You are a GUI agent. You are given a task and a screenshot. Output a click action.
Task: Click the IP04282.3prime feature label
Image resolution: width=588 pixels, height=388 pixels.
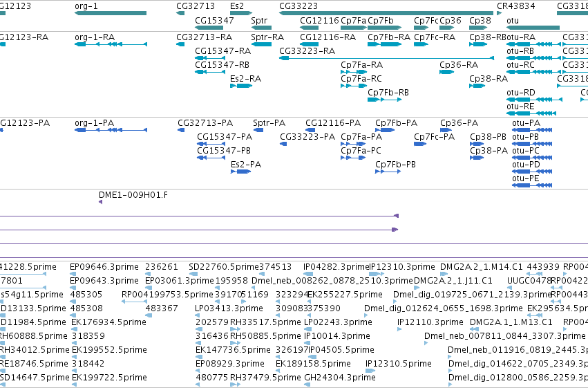[337, 267]
